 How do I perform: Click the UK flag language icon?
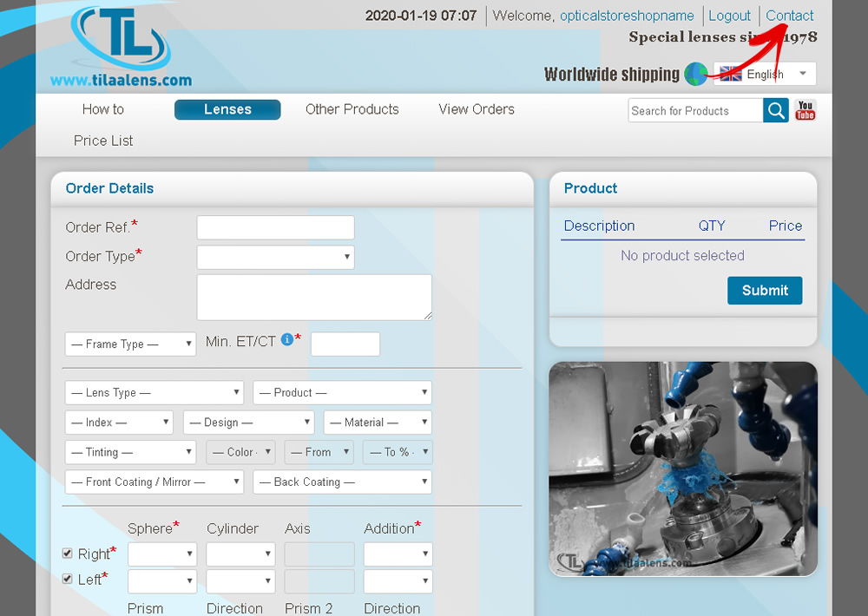[x=731, y=75]
